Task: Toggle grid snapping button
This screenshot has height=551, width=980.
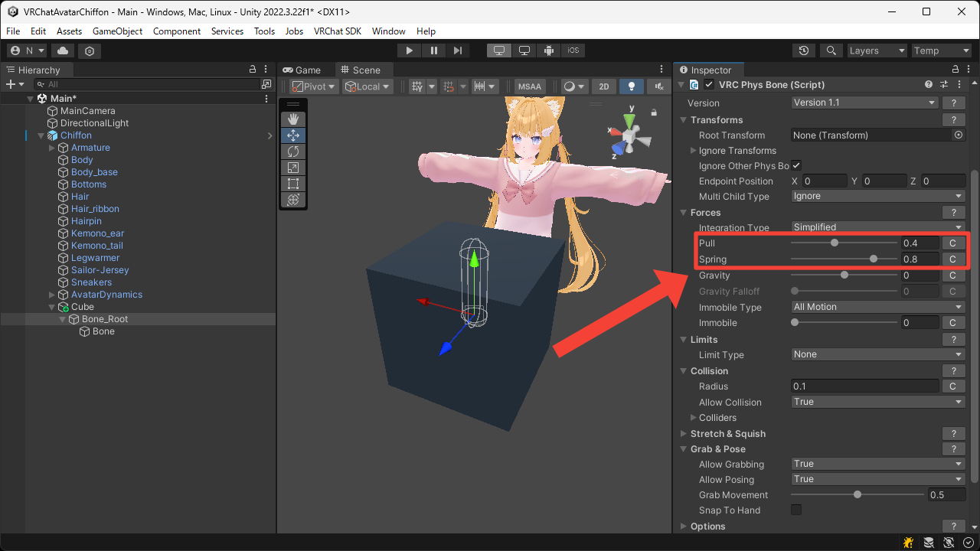Action: click(x=450, y=86)
